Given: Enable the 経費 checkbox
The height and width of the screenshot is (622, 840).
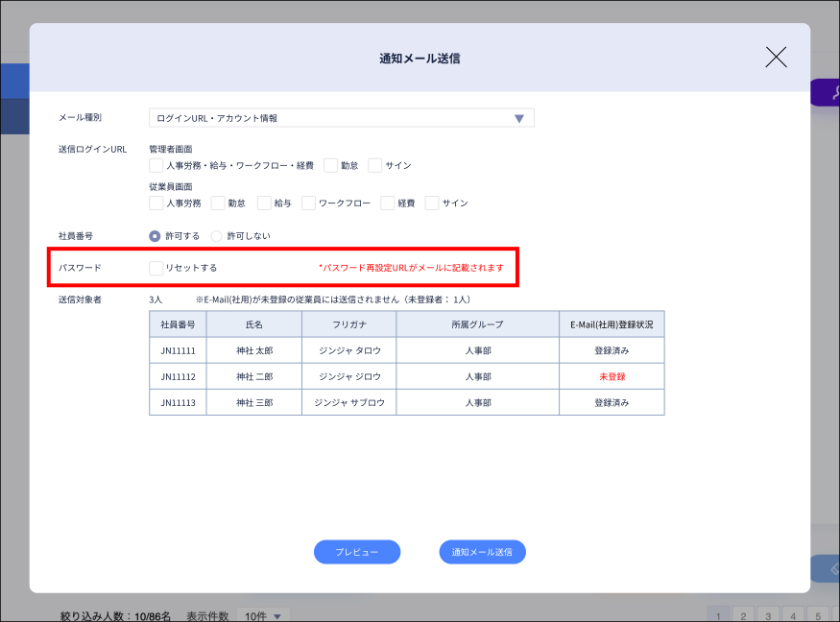Looking at the screenshot, I should coord(386,203).
